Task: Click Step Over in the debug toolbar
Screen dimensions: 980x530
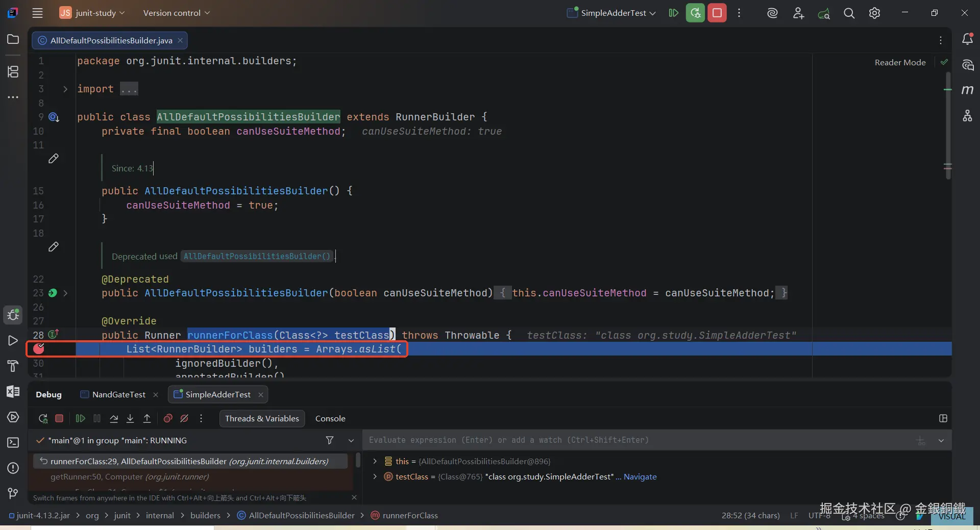Action: click(x=114, y=419)
